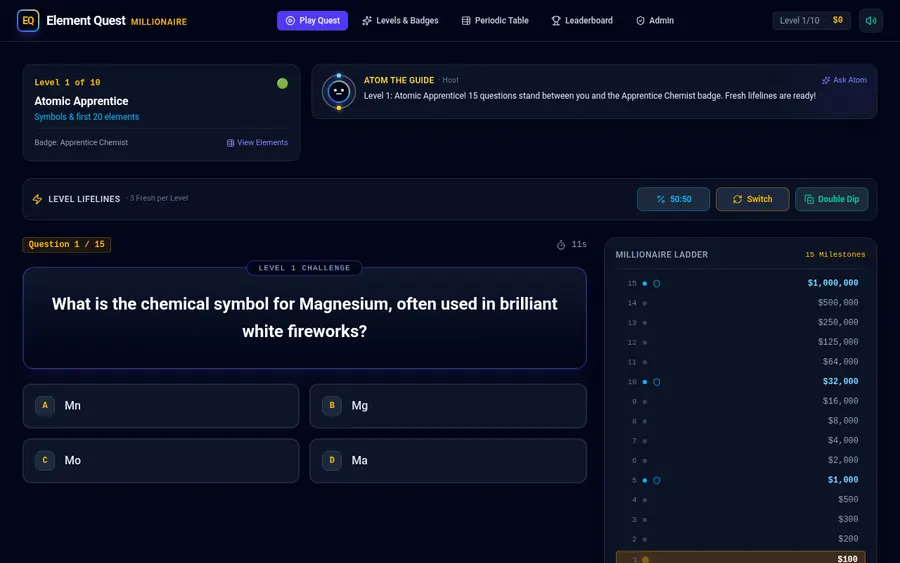Activate the Switch lifeline
The image size is (900, 563).
click(752, 199)
